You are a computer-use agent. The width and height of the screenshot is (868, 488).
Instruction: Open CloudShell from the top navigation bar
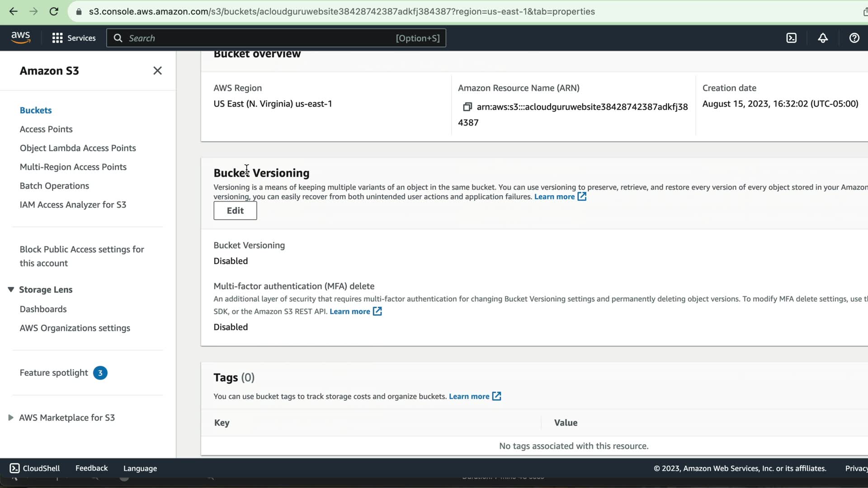pyautogui.click(x=791, y=38)
